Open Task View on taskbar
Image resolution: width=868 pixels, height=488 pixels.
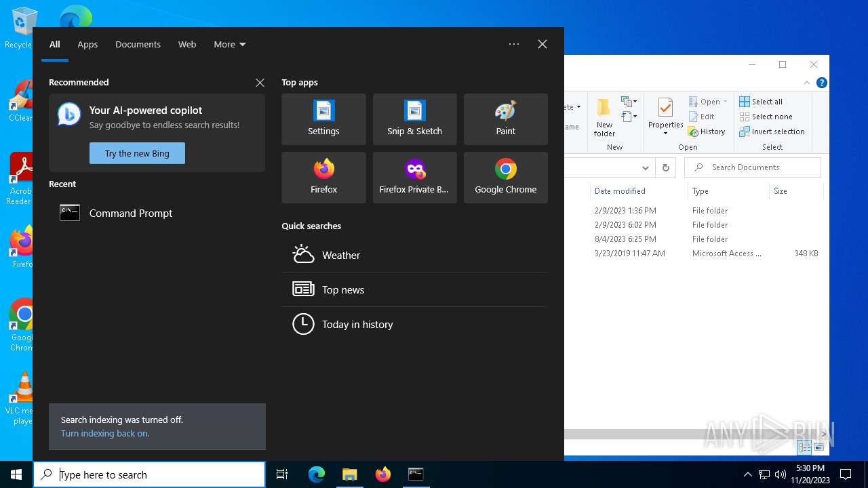pyautogui.click(x=282, y=474)
